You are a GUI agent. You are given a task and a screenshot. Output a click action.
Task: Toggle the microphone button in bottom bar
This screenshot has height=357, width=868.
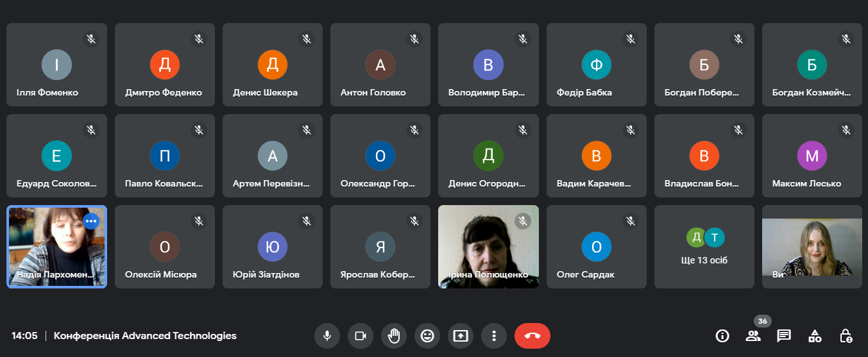tap(327, 335)
